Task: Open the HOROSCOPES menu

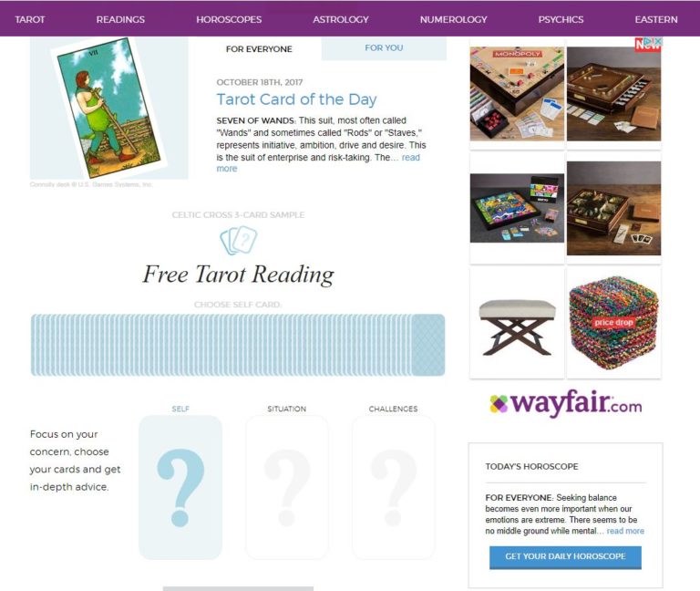Action: click(229, 20)
